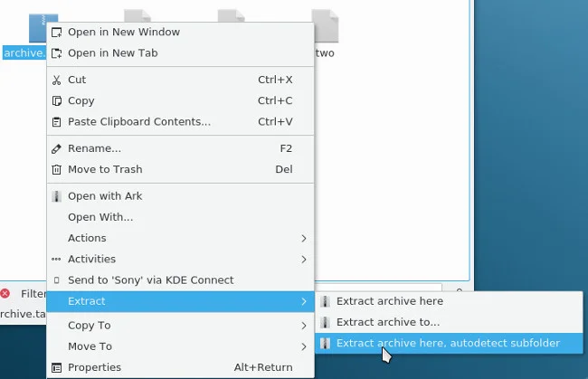Click the Paste Clipboard Contents icon
The height and width of the screenshot is (379, 588).
point(57,122)
